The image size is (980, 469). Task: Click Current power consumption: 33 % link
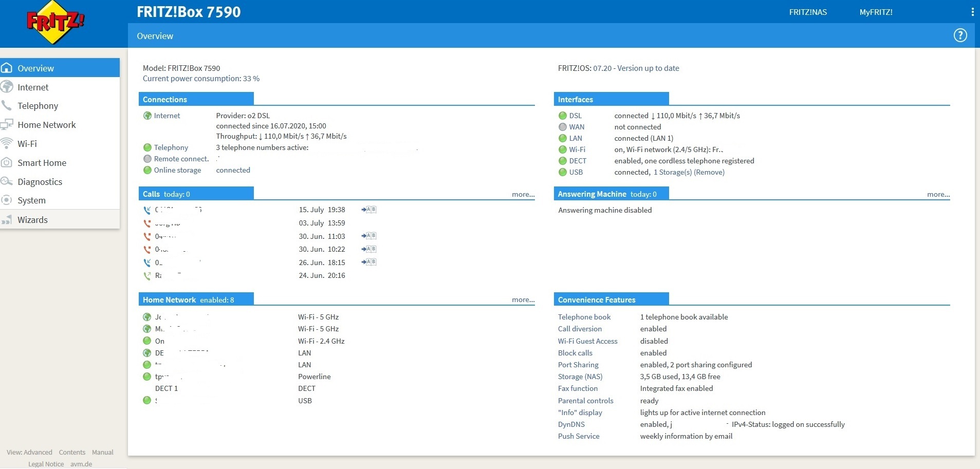click(201, 79)
